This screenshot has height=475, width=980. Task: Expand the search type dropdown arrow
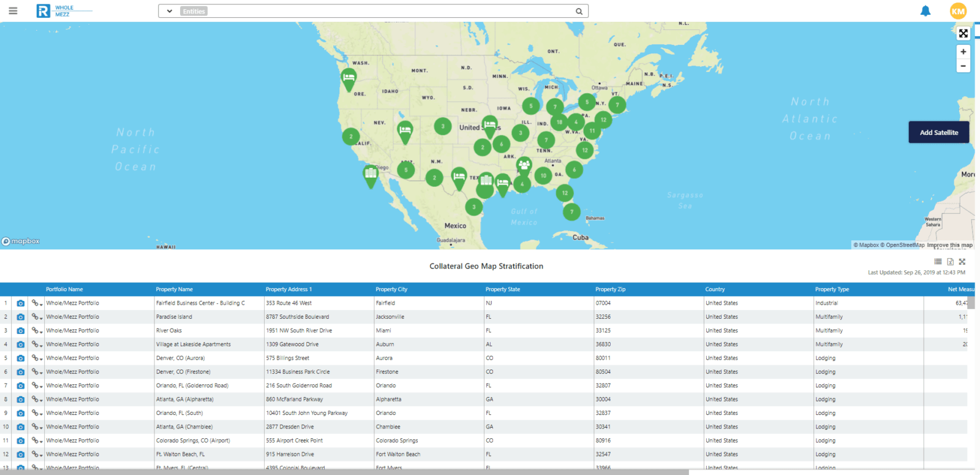pyautogui.click(x=169, y=11)
